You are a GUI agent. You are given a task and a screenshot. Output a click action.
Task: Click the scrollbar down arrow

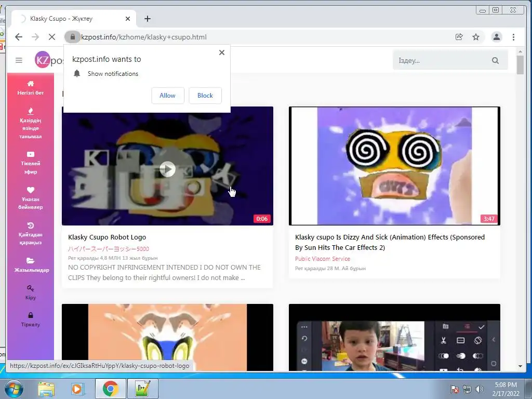520,366
